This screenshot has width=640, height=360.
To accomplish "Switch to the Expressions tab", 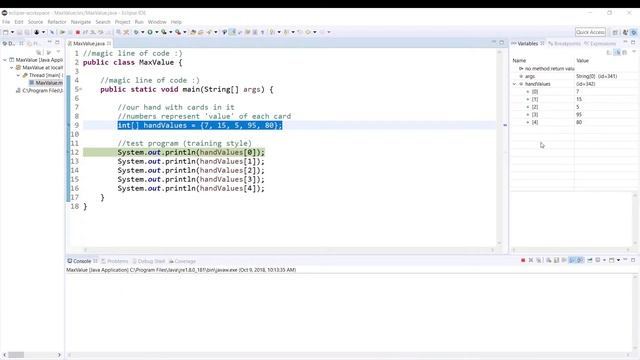I will (x=600, y=44).
